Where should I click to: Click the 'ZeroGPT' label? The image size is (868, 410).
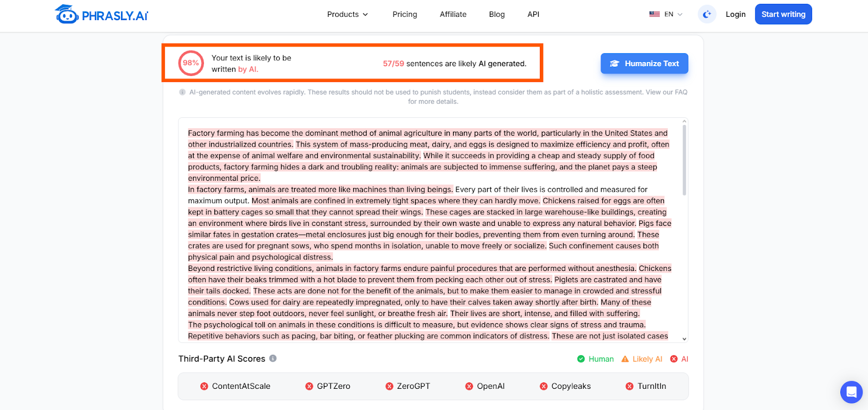413,386
